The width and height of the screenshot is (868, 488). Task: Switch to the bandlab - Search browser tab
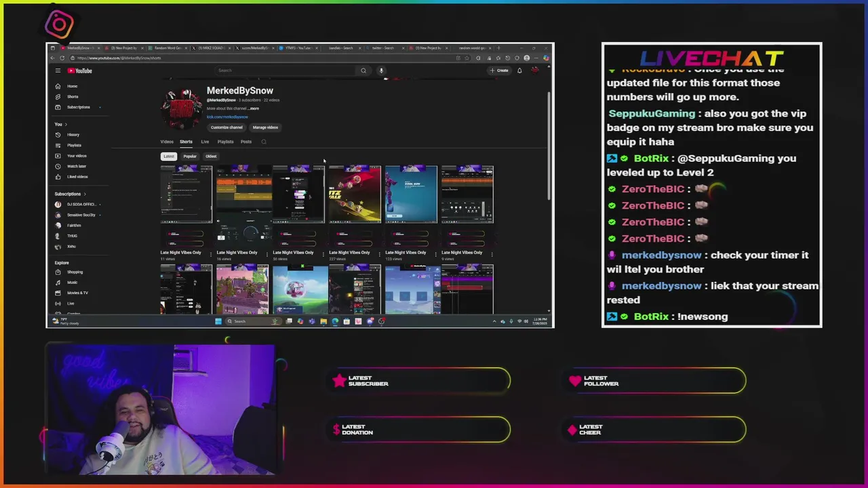(341, 48)
